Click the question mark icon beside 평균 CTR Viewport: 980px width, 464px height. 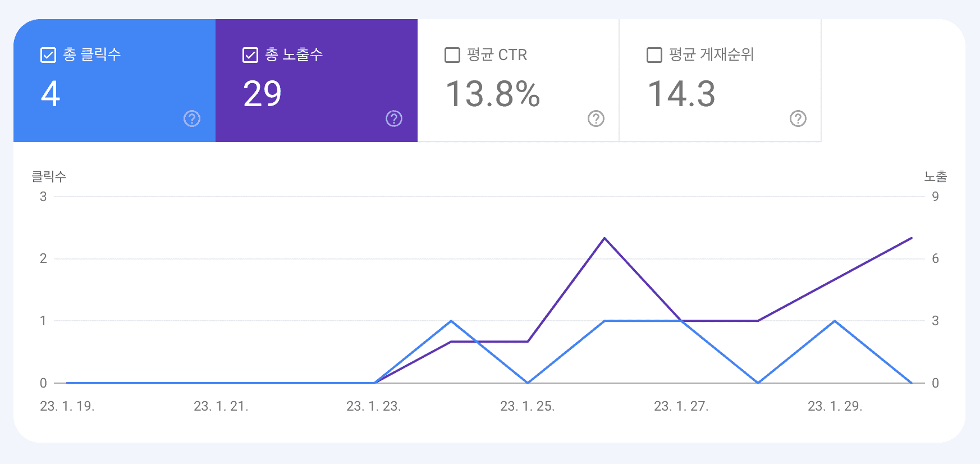[x=596, y=119]
